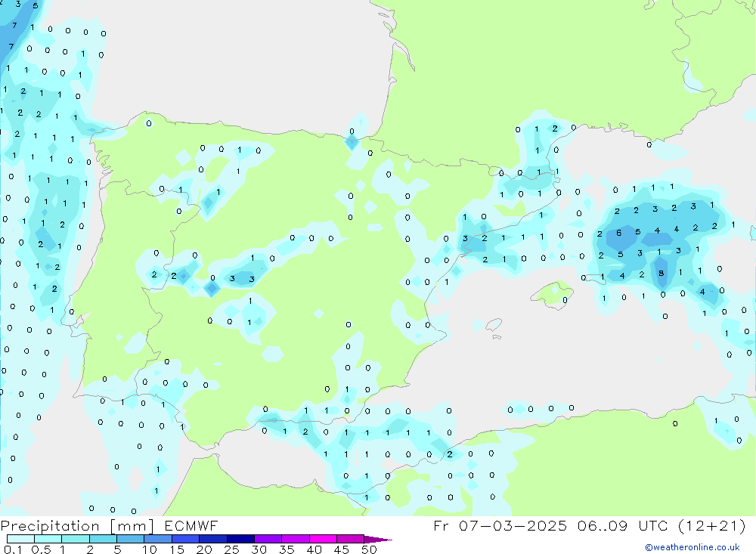Screen dimensions: 756x554
Task: Click the 45–50 mm dark magenta legend swatch
Action: 351,539
